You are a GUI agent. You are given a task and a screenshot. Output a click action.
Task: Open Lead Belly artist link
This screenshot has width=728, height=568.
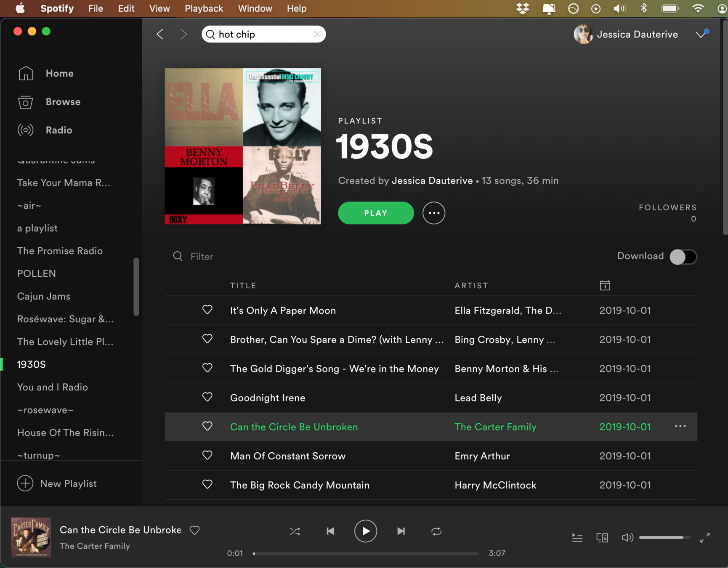click(x=478, y=398)
